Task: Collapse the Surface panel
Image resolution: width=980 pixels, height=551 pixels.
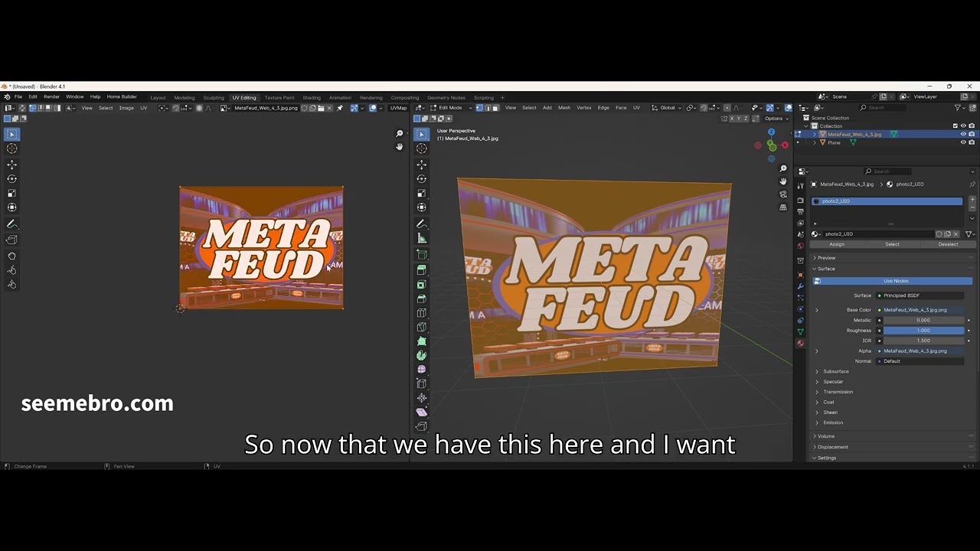Action: pos(826,269)
